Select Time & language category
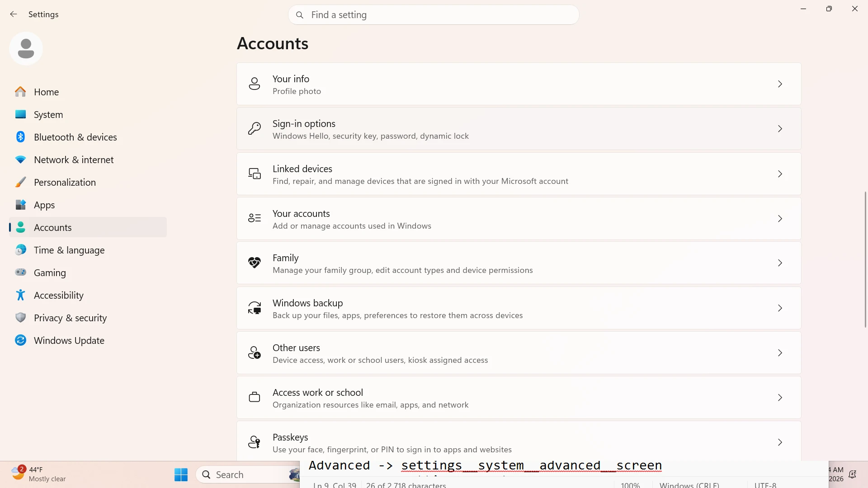 tap(88, 250)
